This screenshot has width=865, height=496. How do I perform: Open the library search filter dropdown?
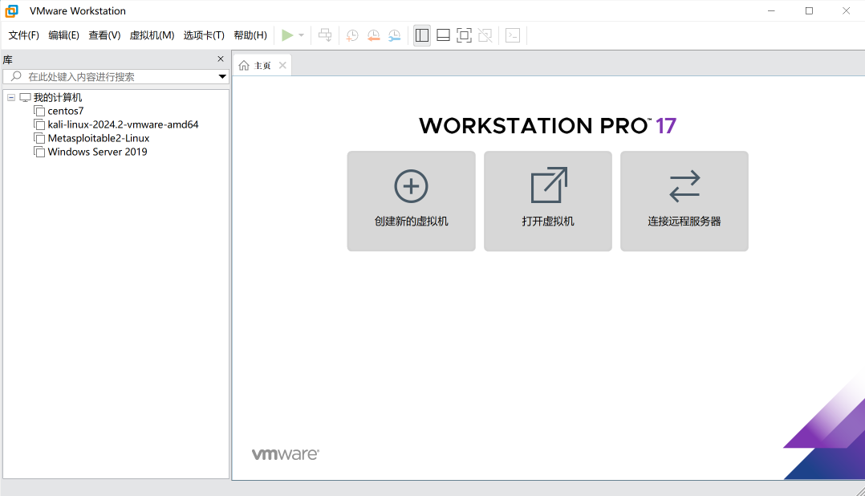(222, 77)
